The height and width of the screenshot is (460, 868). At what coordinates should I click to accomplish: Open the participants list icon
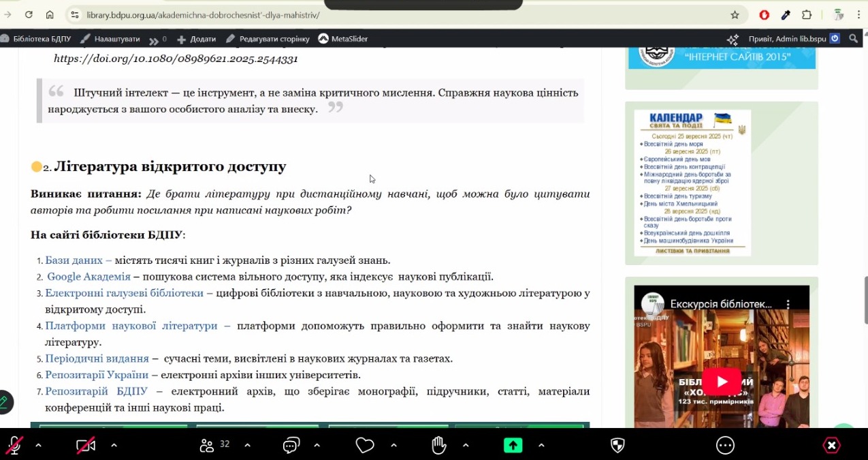(x=207, y=445)
